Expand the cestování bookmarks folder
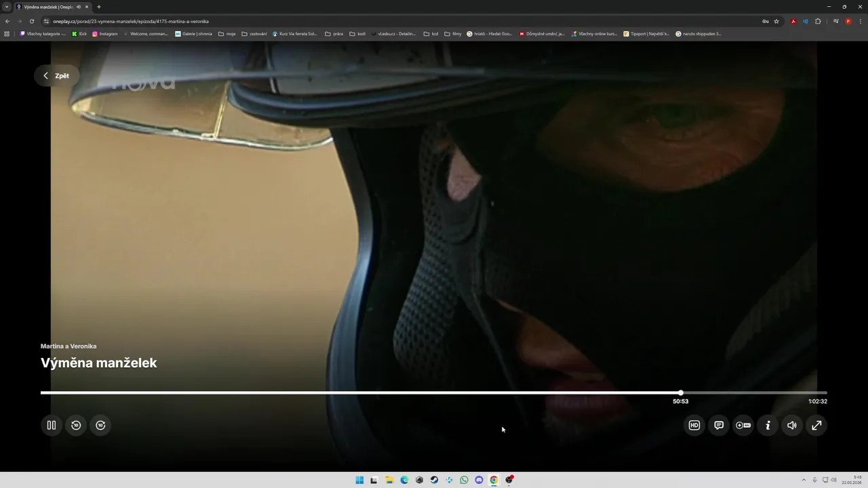This screenshot has height=488, width=868. [x=254, y=33]
